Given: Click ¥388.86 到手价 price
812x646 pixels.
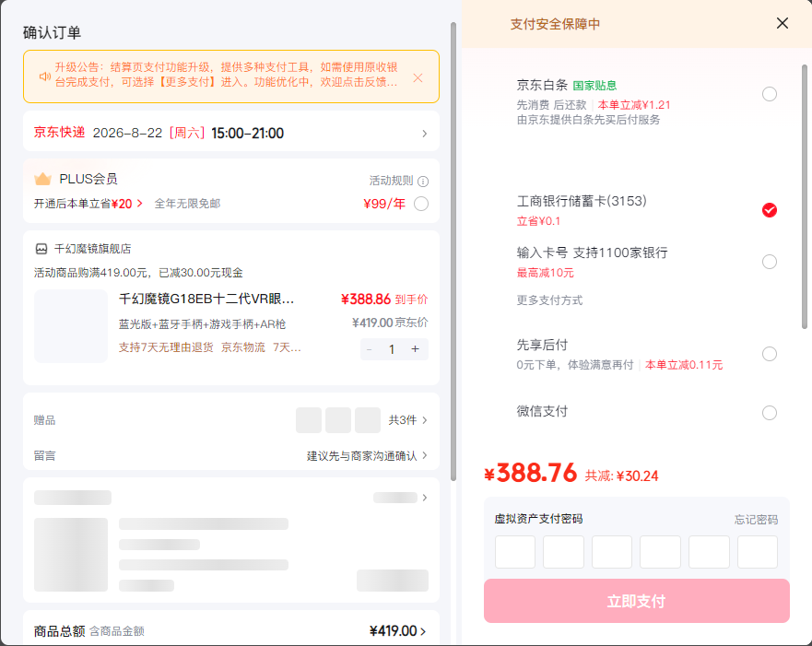Looking at the screenshot, I should click(384, 300).
